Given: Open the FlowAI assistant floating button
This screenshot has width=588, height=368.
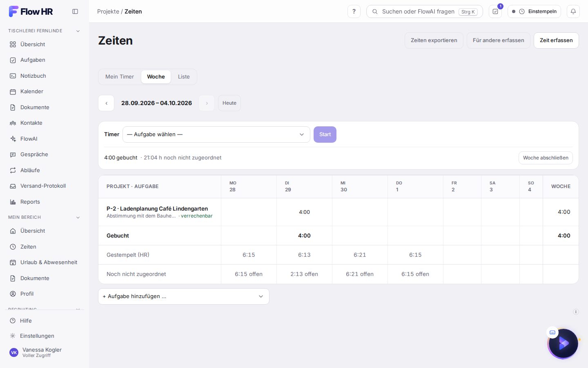Looking at the screenshot, I should (x=563, y=343).
